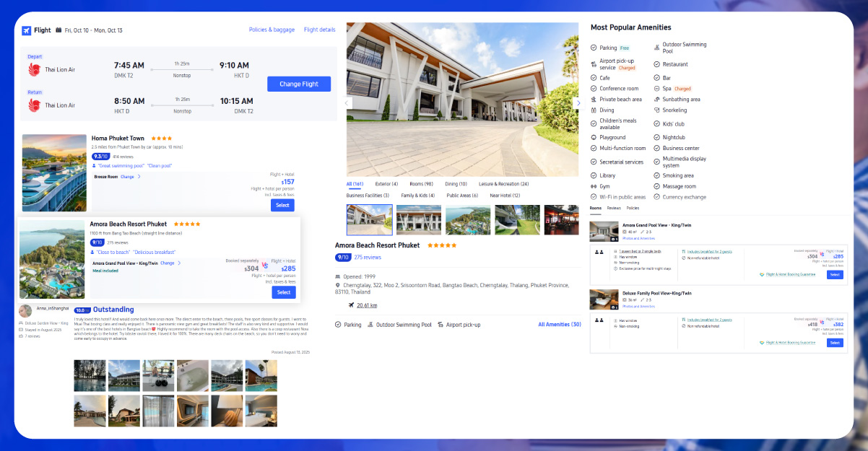868x451 pixels.
Task: Select the Rooms (98) photo category tab
Action: pos(421,184)
